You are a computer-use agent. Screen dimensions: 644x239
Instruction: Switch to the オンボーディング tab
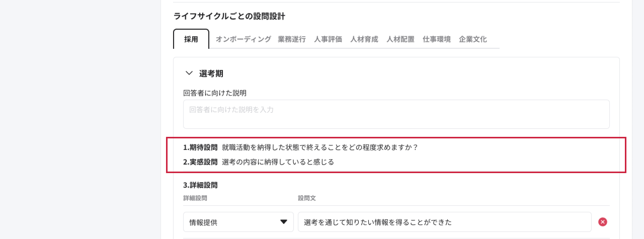243,39
